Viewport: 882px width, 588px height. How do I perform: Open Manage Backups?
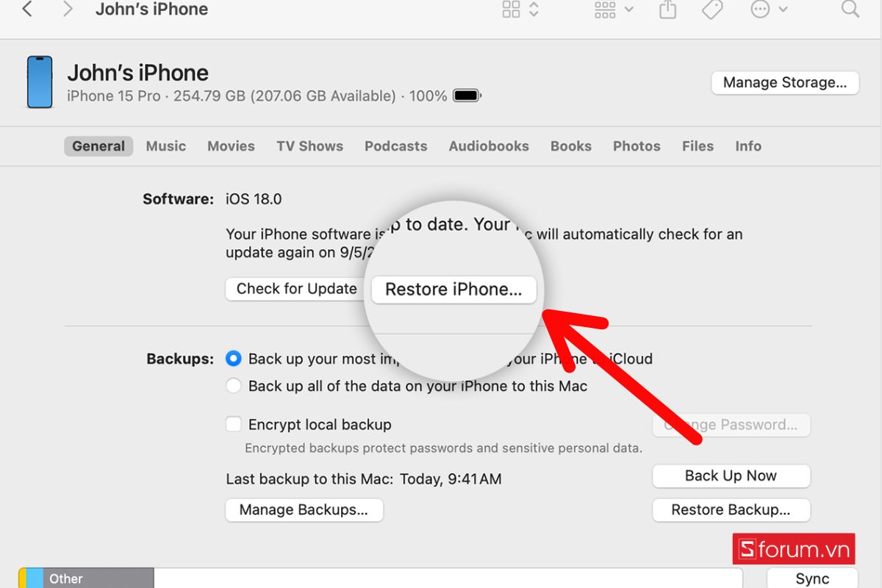coord(304,510)
